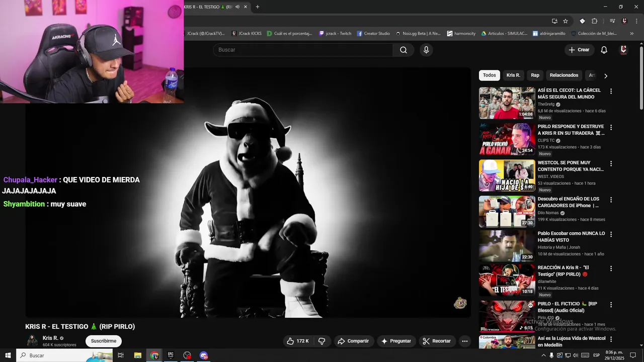
Task: Click the Suscribirme button
Action: click(x=104, y=341)
